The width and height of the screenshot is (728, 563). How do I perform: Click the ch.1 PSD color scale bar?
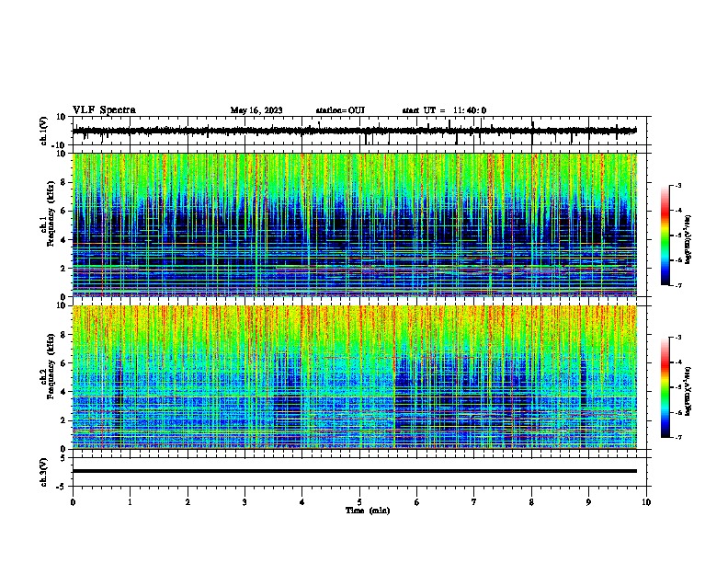click(665, 236)
